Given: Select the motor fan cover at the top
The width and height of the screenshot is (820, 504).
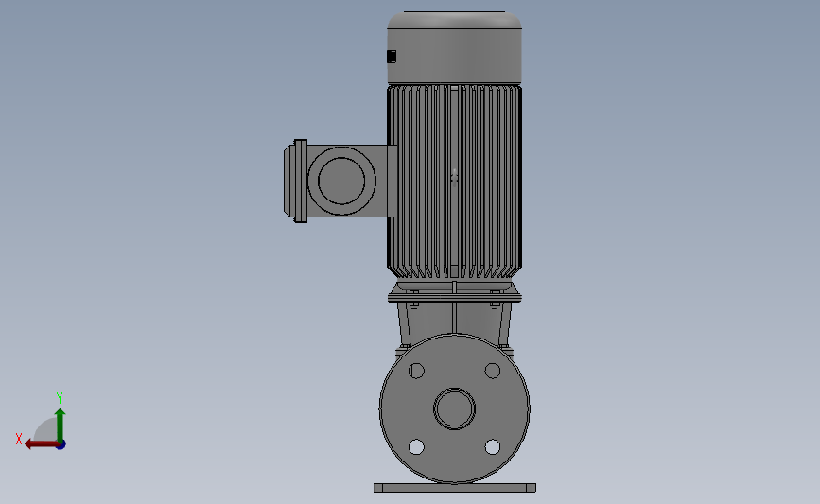Looking at the screenshot, I should click(x=454, y=47).
